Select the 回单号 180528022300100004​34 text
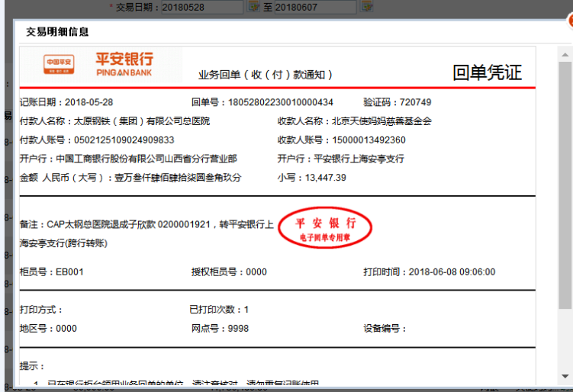 pyautogui.click(x=262, y=102)
